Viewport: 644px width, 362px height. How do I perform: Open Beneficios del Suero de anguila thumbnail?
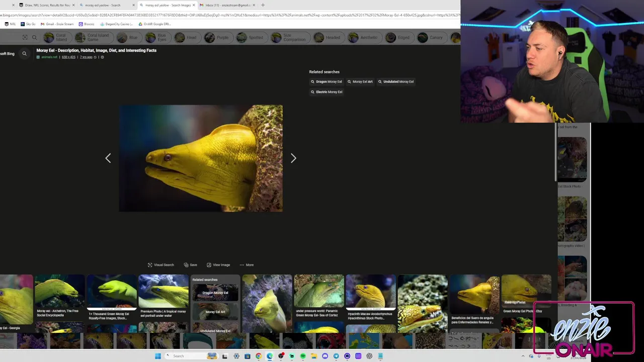tap(474, 300)
